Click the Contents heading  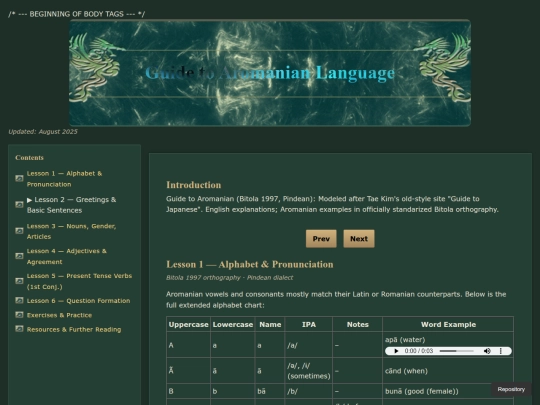[29, 158]
